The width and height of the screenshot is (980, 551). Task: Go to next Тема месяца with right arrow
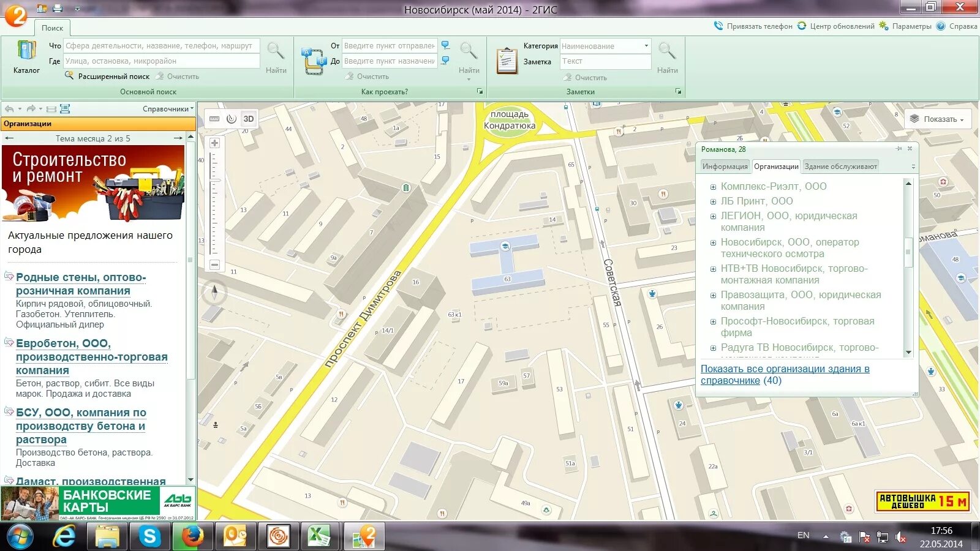click(x=178, y=138)
